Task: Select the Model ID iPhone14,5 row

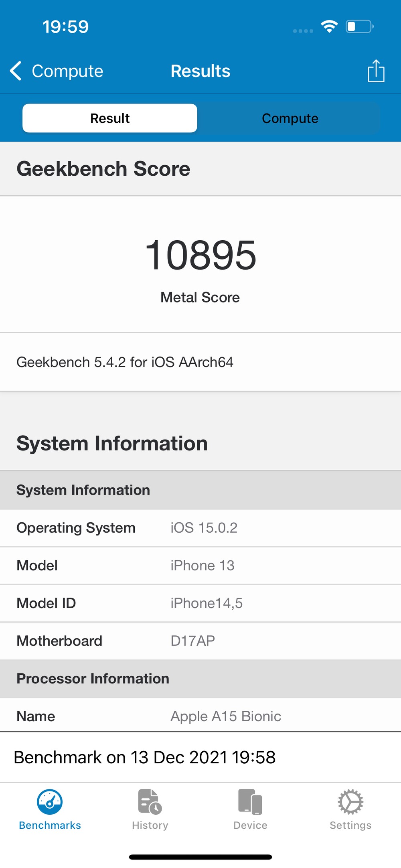Action: [200, 603]
